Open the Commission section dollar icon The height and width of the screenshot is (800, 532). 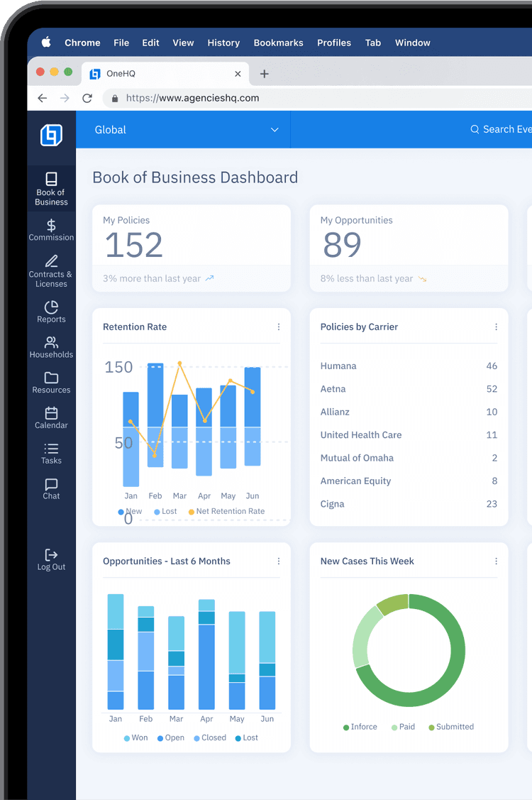[x=51, y=226]
